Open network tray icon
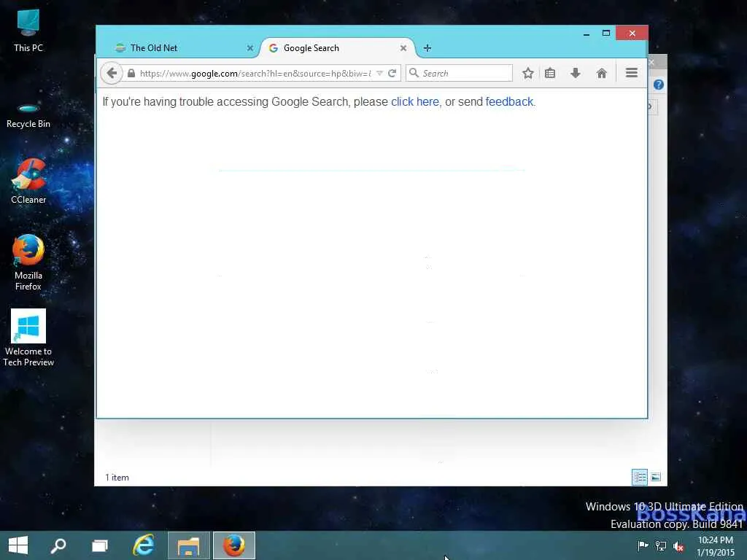 coord(661,546)
